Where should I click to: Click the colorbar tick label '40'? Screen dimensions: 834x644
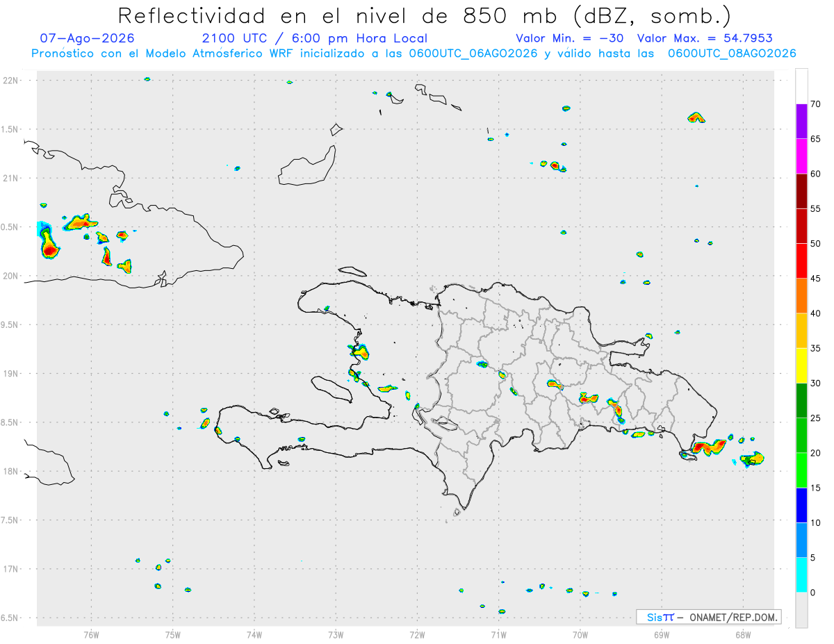(815, 313)
